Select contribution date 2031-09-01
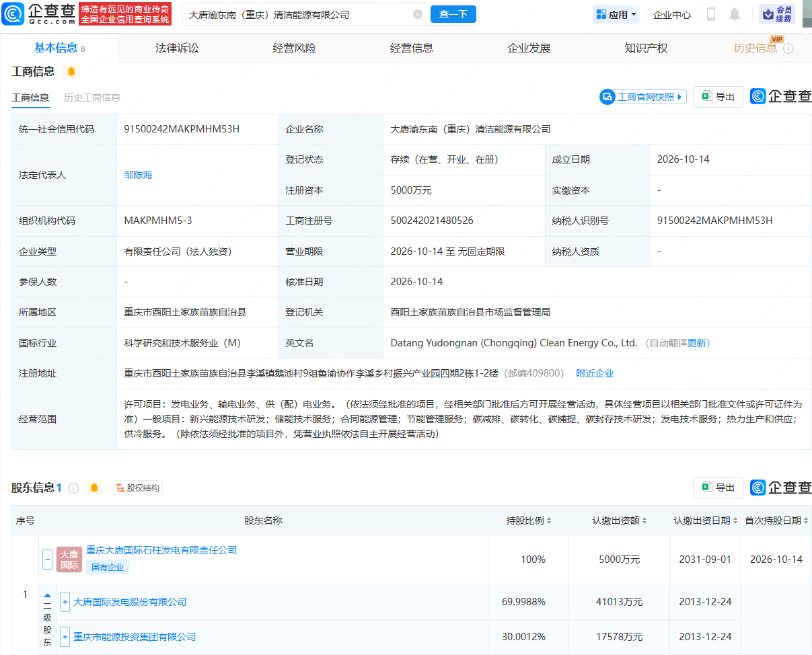812x655 pixels. coord(705,560)
